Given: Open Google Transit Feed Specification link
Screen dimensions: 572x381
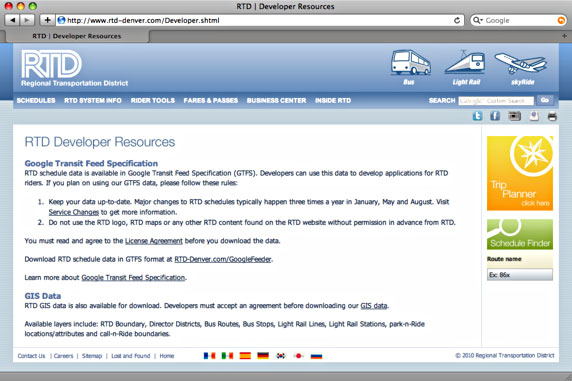Looking at the screenshot, I should click(133, 277).
